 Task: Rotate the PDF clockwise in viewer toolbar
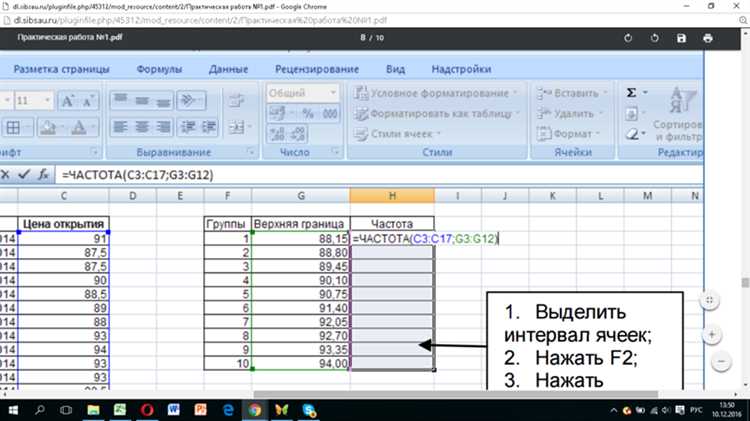tap(628, 38)
